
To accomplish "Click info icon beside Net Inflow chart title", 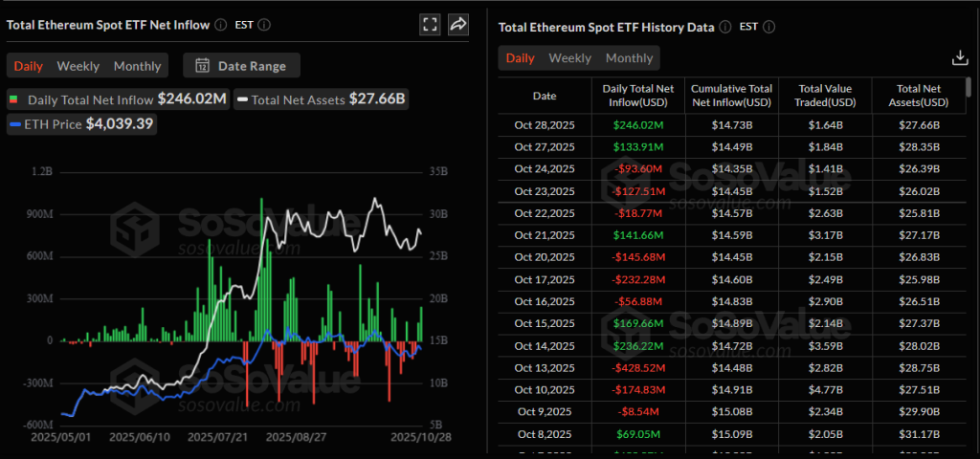I will tap(221, 25).
